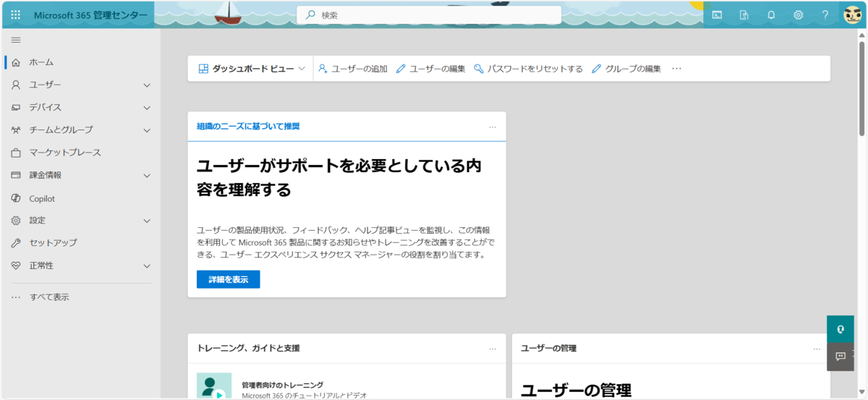Expand the ユーザー sidebar chevron
Image resolution: width=868 pixels, height=400 pixels.
[147, 85]
